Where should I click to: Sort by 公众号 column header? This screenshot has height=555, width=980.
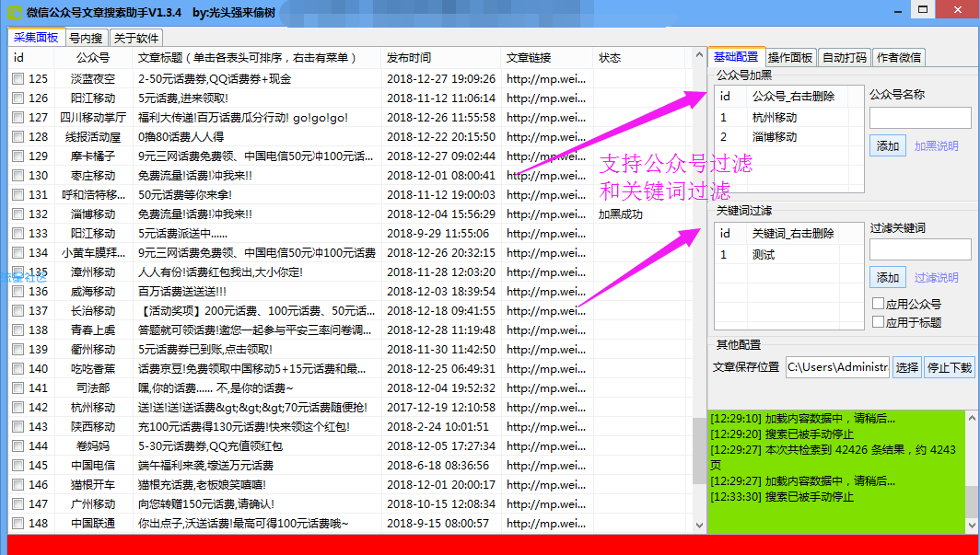point(93,58)
